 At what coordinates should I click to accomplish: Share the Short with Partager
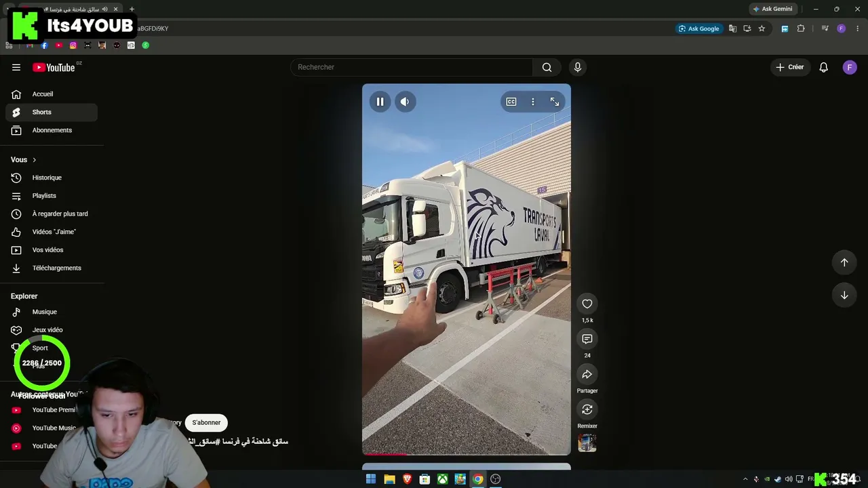pos(587,374)
